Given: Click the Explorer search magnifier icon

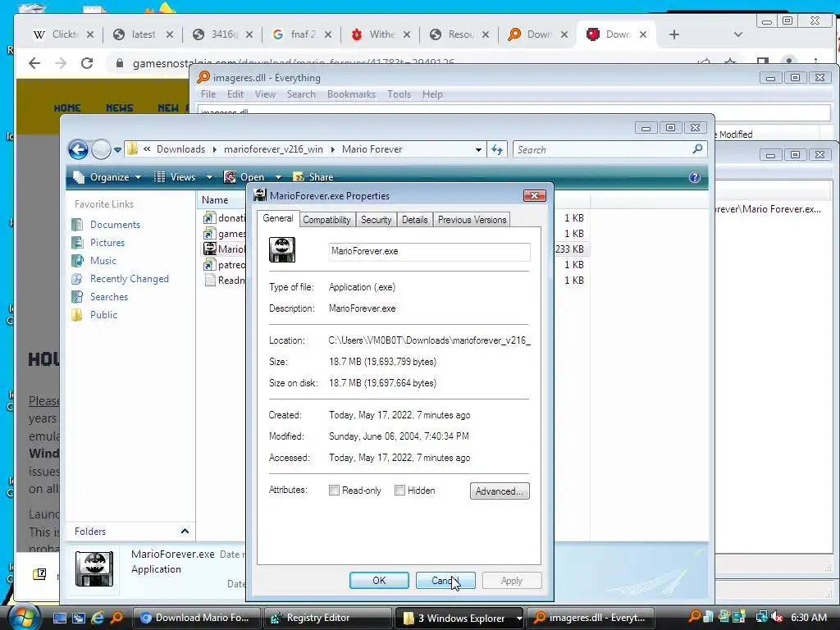Looking at the screenshot, I should click(697, 149).
